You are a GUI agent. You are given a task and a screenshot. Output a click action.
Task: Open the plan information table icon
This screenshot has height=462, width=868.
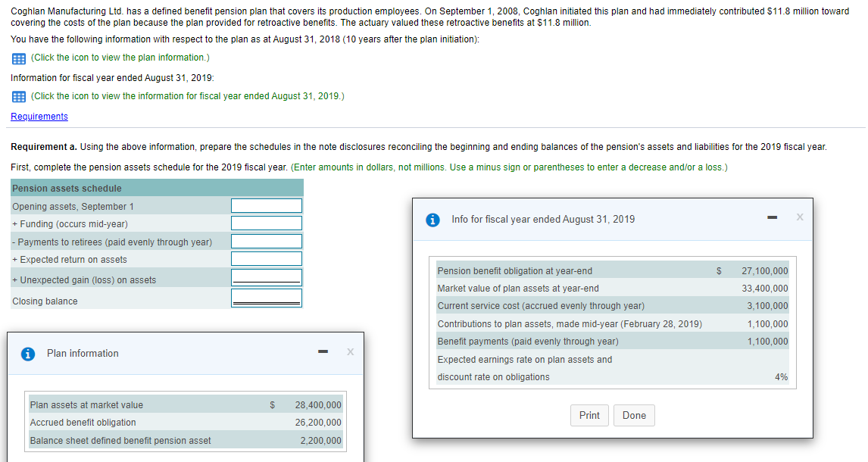19,58
